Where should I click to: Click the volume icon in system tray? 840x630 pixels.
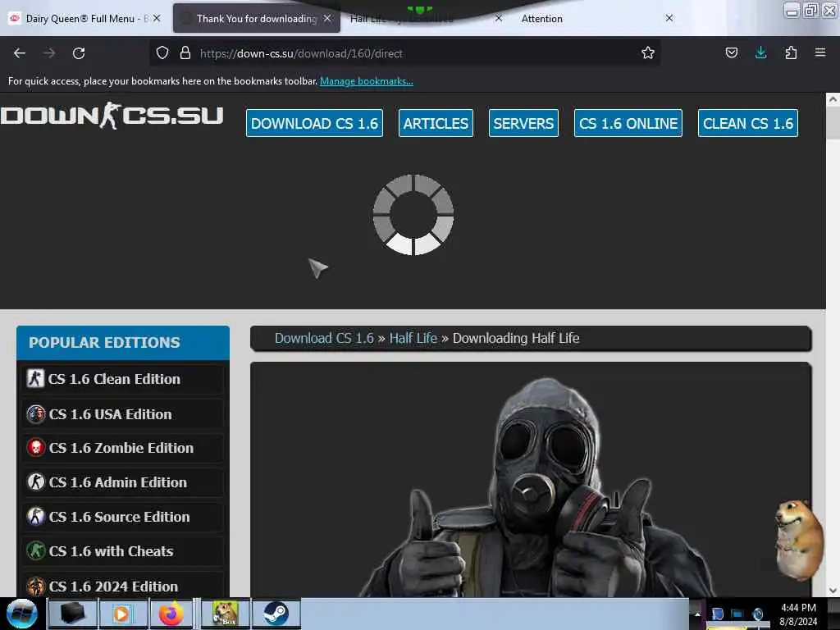(757, 614)
